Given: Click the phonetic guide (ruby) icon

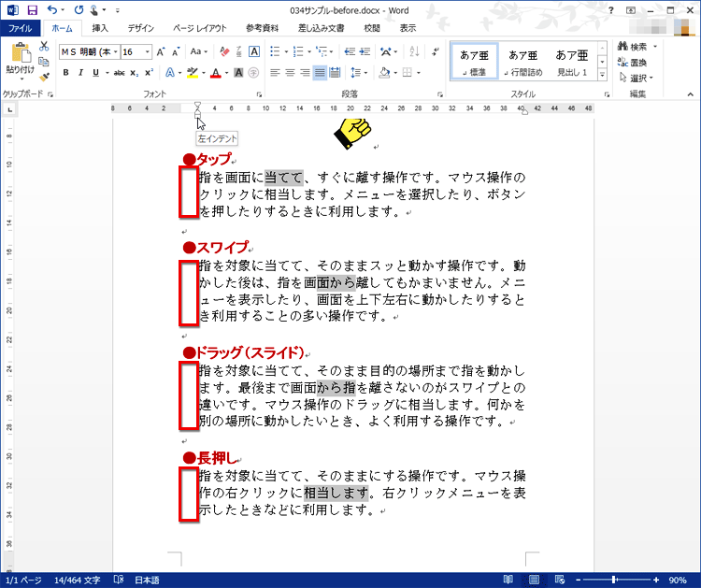Looking at the screenshot, I should 238,51.
